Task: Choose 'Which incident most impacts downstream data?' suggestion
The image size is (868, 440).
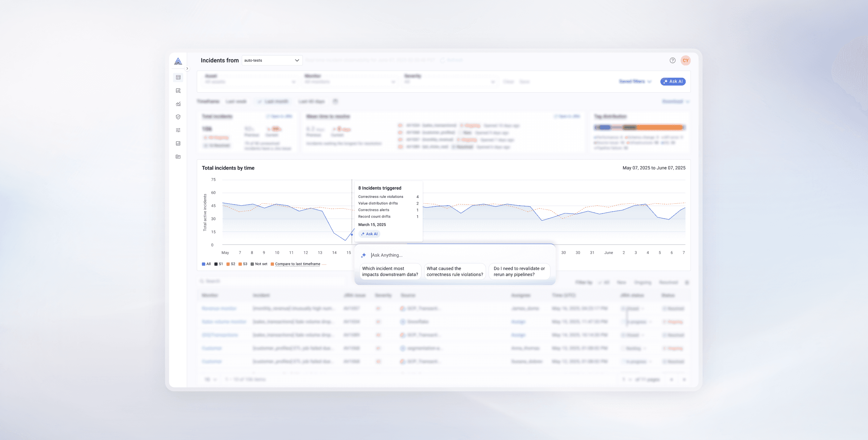Action: pos(390,272)
